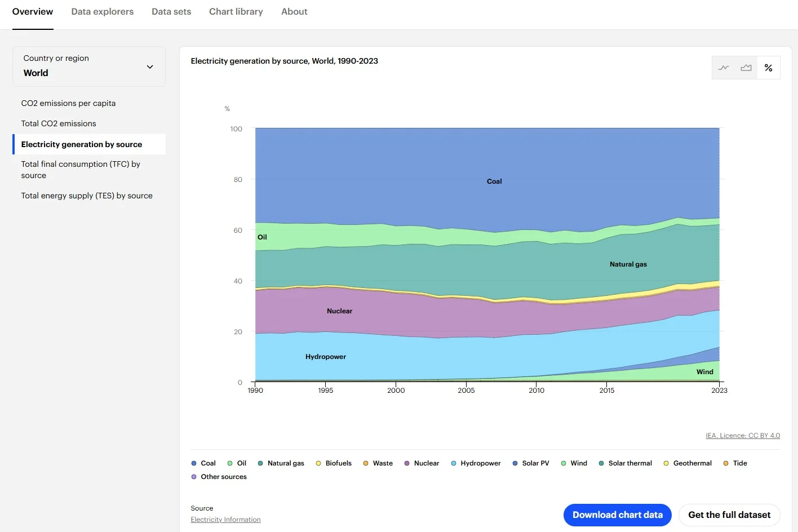Open the Data explorers tab

tap(103, 12)
